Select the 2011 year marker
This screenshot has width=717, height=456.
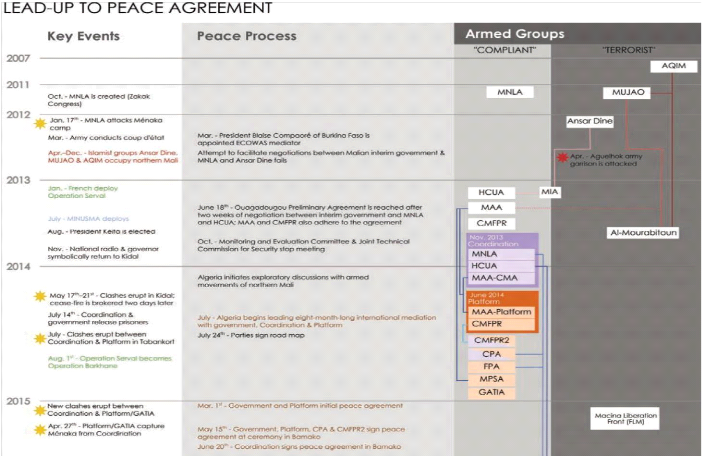coord(18,85)
